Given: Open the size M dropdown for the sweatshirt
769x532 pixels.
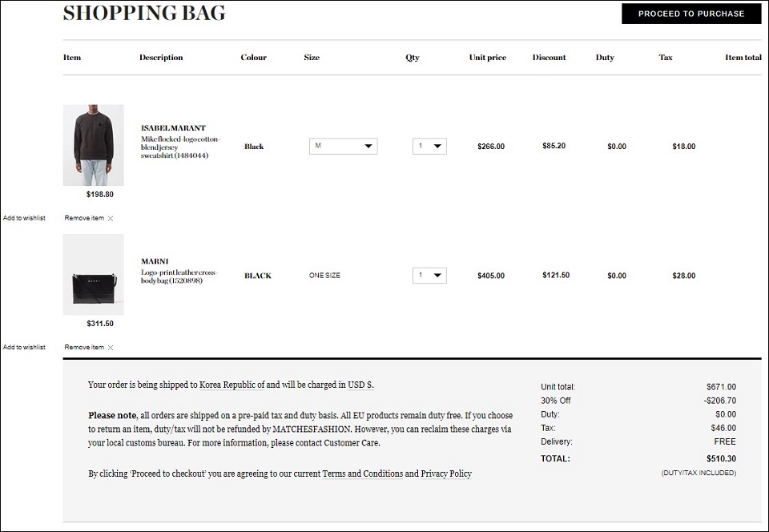Looking at the screenshot, I should tap(344, 146).
